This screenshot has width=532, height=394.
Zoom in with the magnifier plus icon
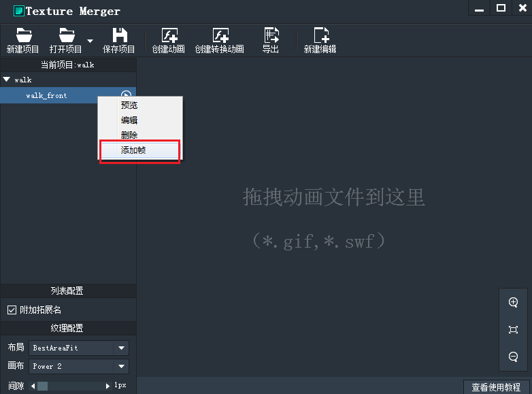point(514,302)
